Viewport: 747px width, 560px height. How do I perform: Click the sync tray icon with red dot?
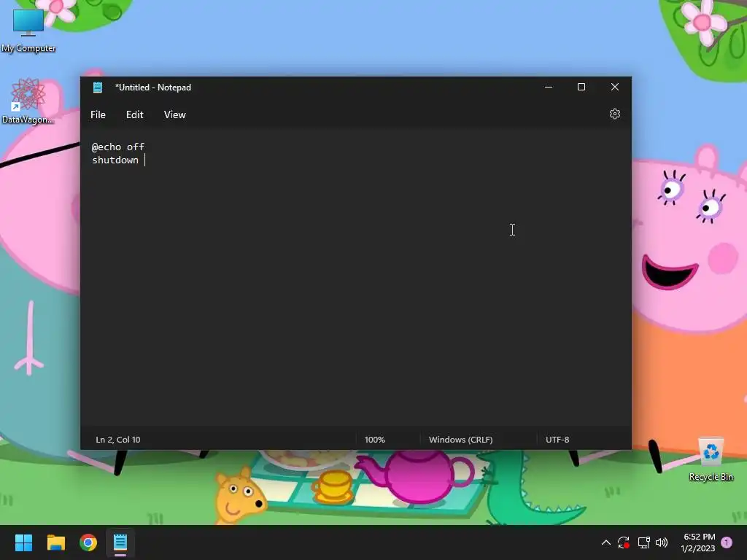(624, 542)
